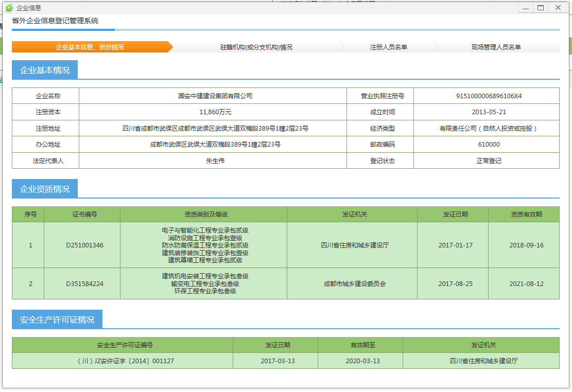
Task: Select certificate number D351584224
Action: (x=84, y=283)
